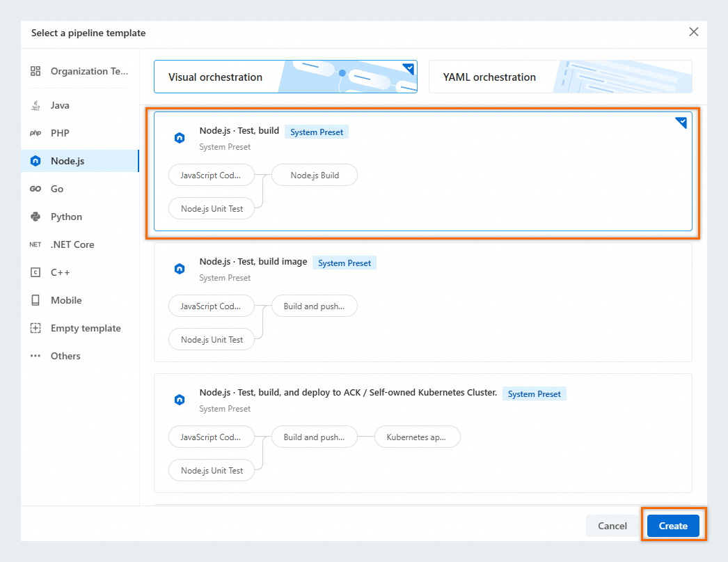
Task: Click the Kubernetes ap... stage node
Action: [x=418, y=437]
